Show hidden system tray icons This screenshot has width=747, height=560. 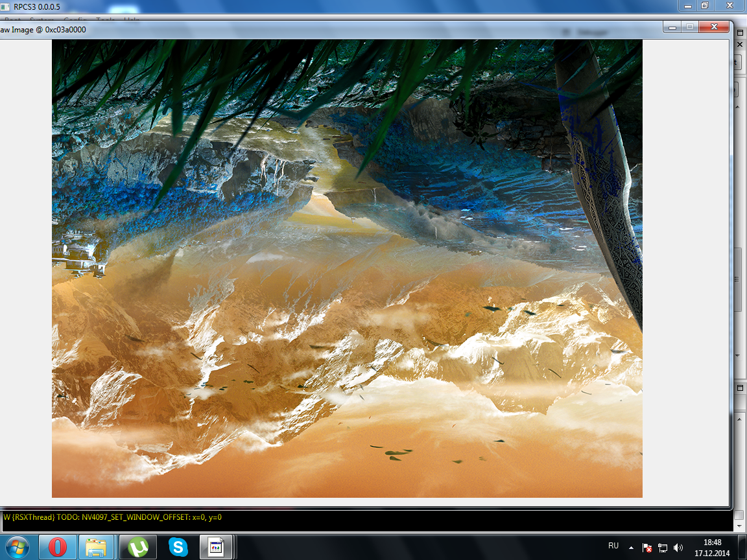(631, 547)
